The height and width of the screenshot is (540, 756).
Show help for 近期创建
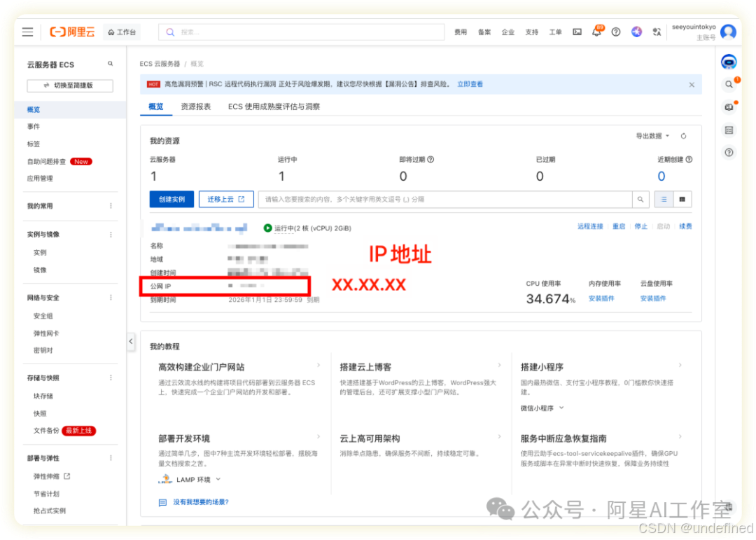689,160
